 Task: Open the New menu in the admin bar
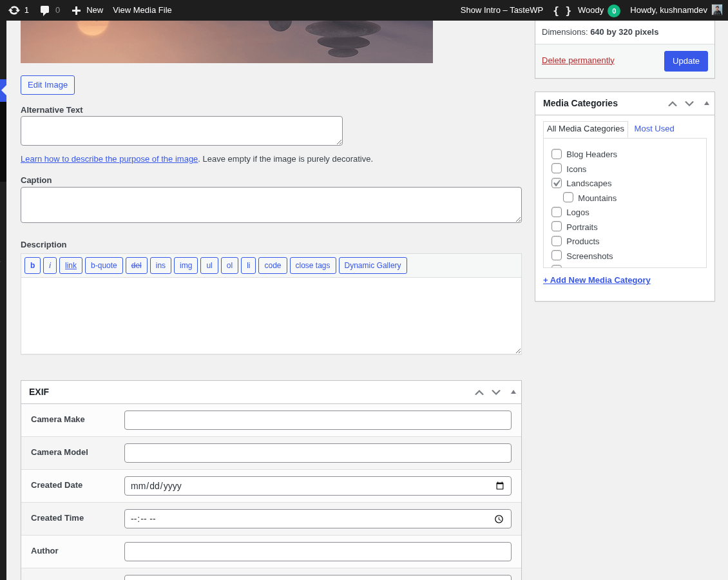[x=87, y=10]
